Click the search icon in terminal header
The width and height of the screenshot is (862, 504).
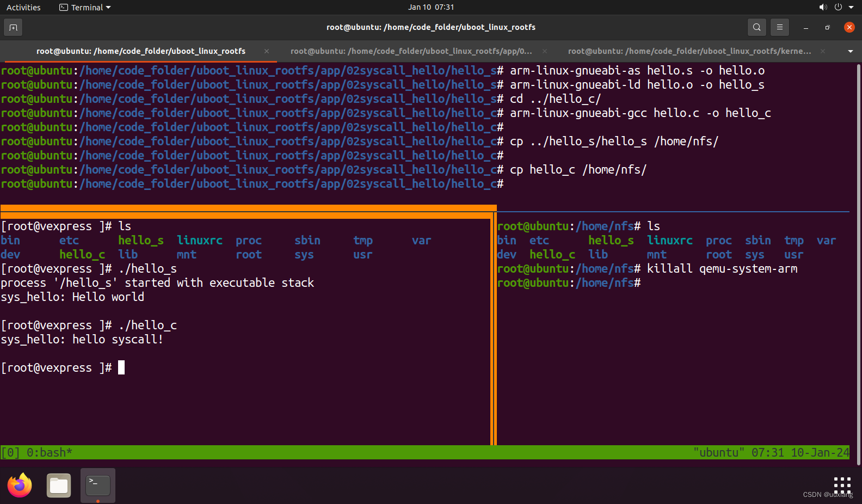pyautogui.click(x=756, y=27)
